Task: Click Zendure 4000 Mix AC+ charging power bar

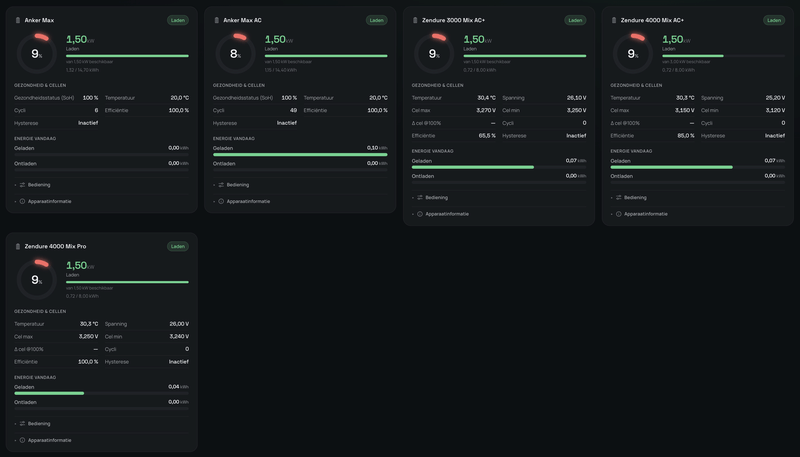Action: pyautogui.click(x=723, y=56)
